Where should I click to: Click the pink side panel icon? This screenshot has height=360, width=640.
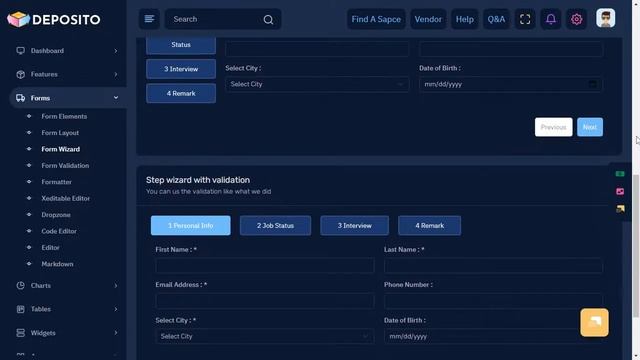(620, 191)
